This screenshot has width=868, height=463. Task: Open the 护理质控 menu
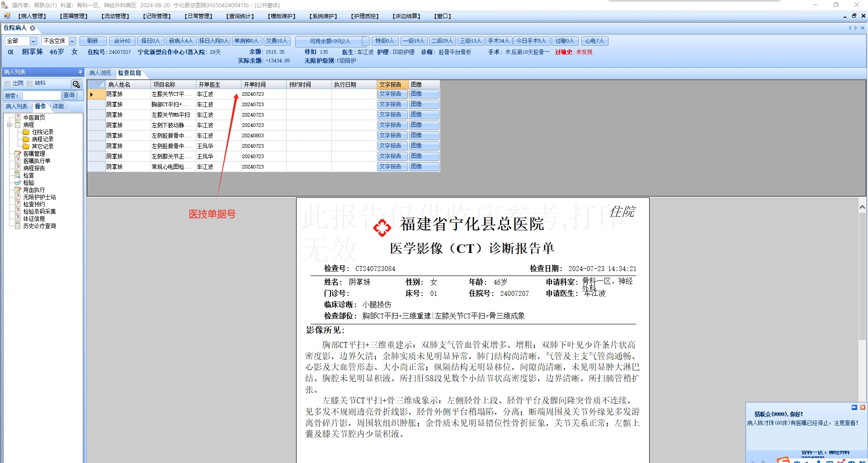click(x=365, y=16)
